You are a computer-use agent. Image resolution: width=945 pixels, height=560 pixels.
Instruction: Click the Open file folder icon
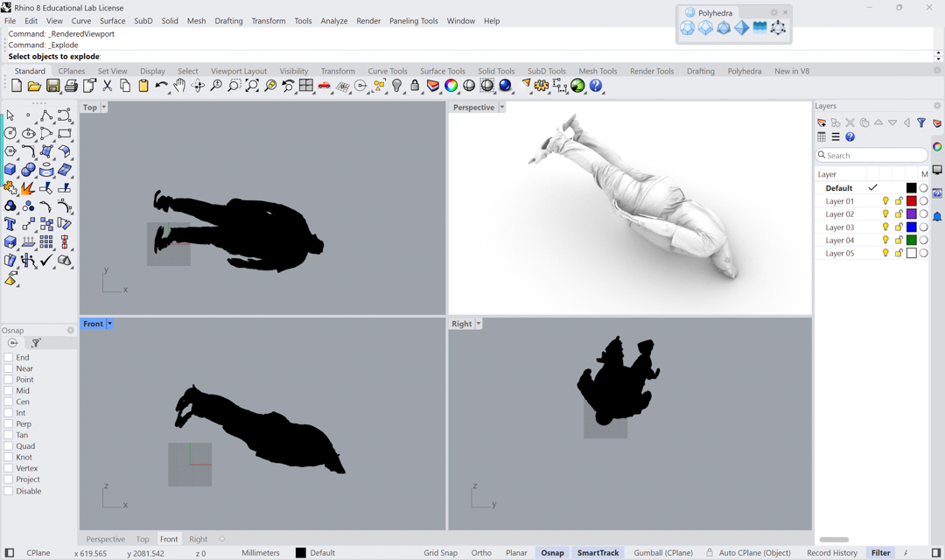click(34, 86)
